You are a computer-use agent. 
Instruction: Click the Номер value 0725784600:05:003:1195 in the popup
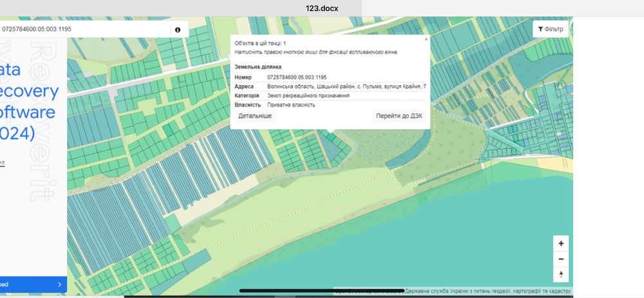[297, 77]
